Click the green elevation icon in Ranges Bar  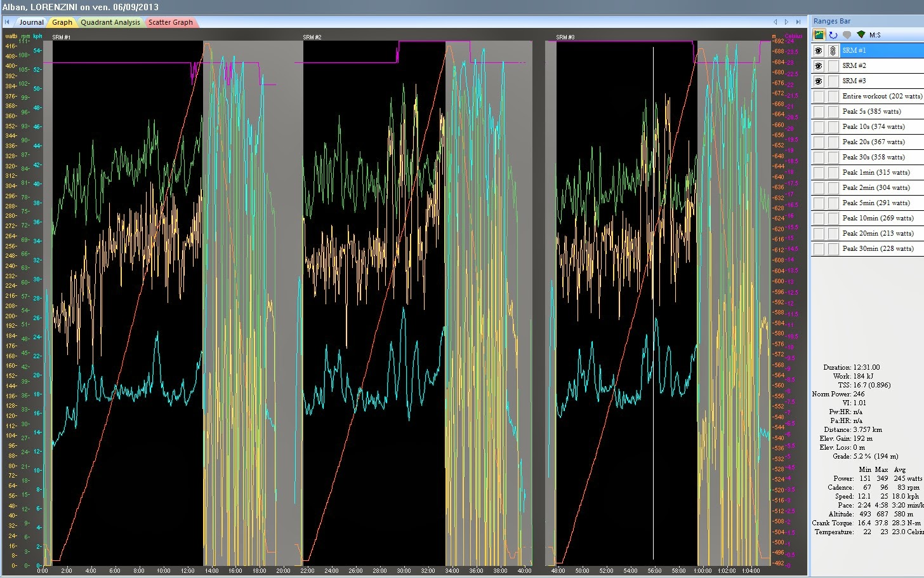coord(861,35)
